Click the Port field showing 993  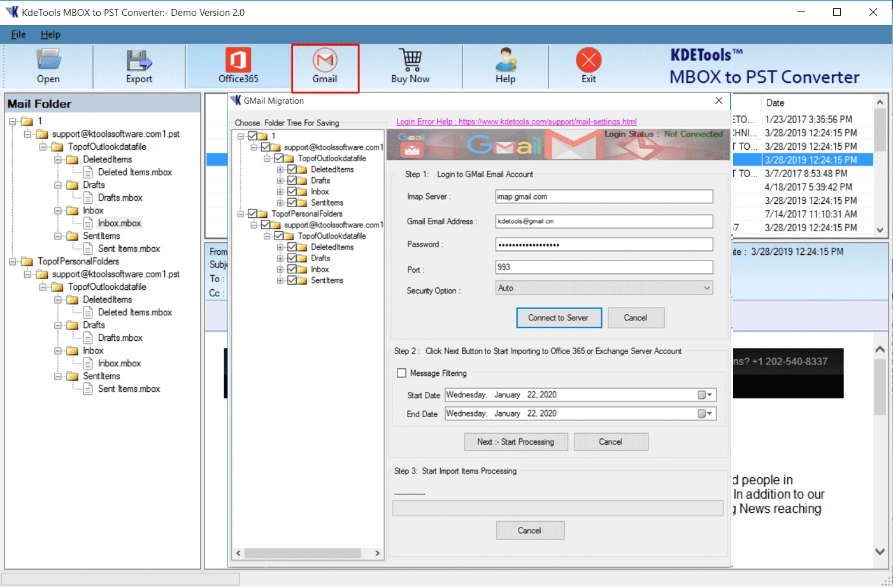coord(604,267)
